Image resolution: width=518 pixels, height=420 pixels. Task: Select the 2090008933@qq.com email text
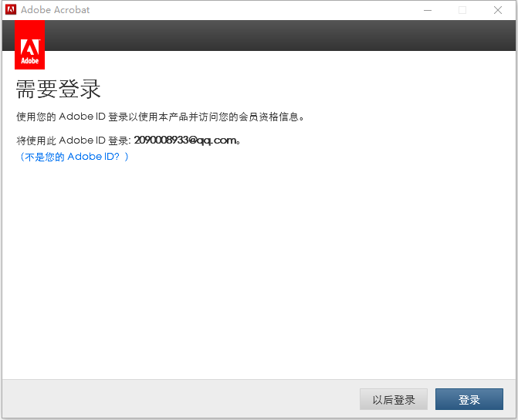(x=185, y=141)
